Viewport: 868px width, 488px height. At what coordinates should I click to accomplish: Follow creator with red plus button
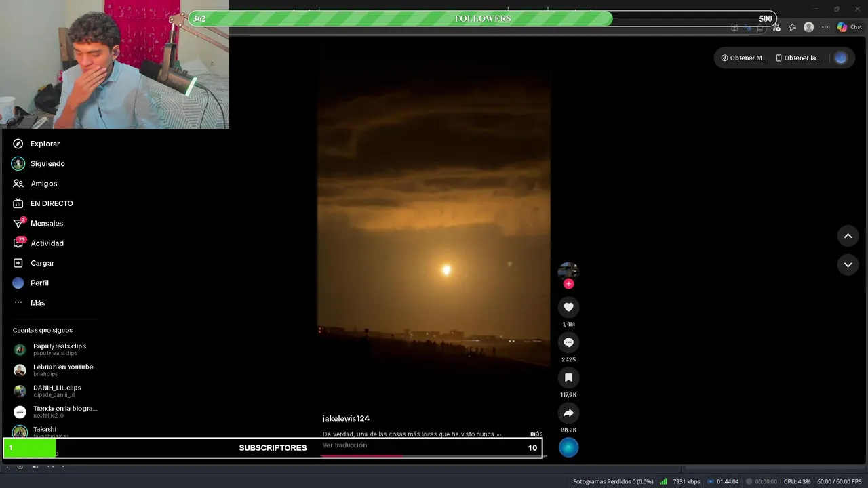click(x=568, y=284)
